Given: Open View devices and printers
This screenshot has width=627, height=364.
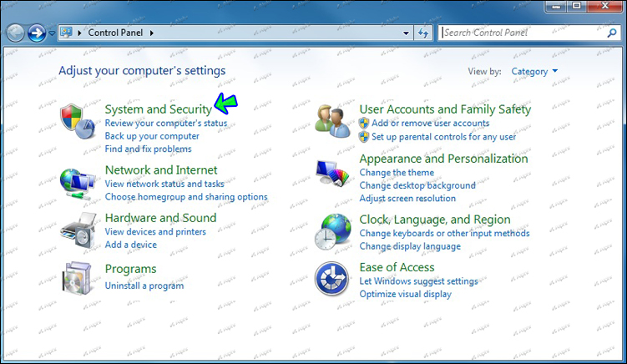Looking at the screenshot, I should pos(155,231).
